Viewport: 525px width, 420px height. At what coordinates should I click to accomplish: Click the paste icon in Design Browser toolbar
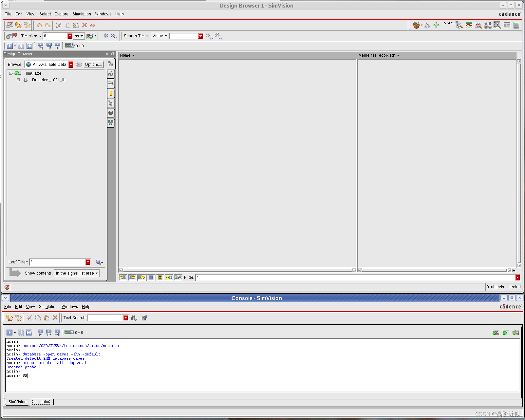tap(76, 25)
